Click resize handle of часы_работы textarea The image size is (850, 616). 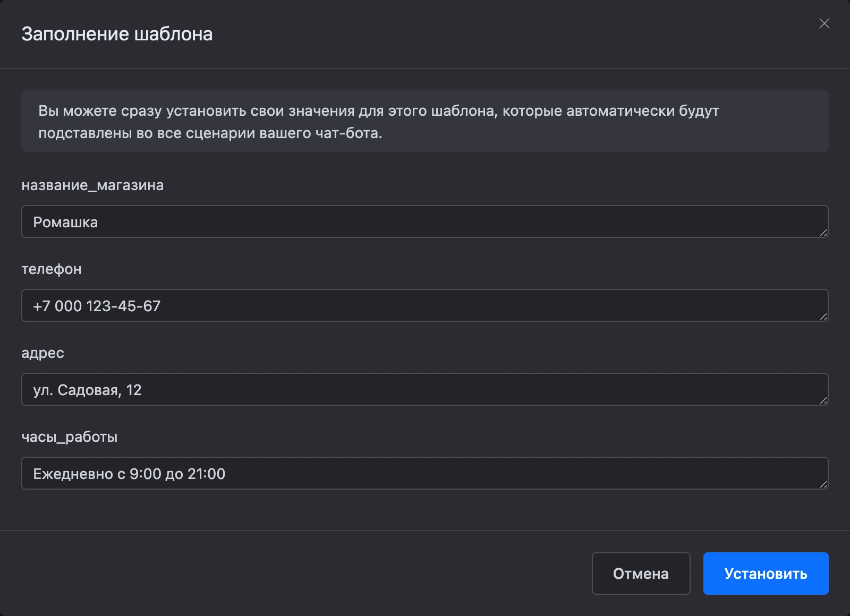(x=823, y=484)
